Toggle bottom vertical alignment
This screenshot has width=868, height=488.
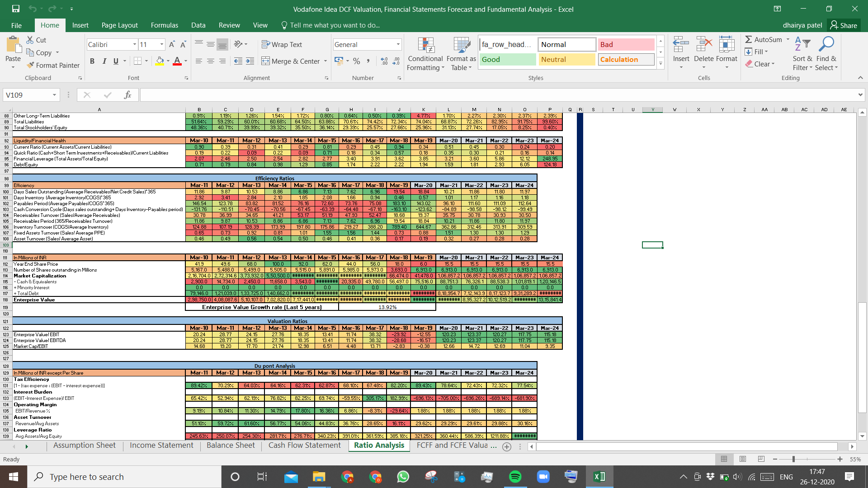pos(222,44)
